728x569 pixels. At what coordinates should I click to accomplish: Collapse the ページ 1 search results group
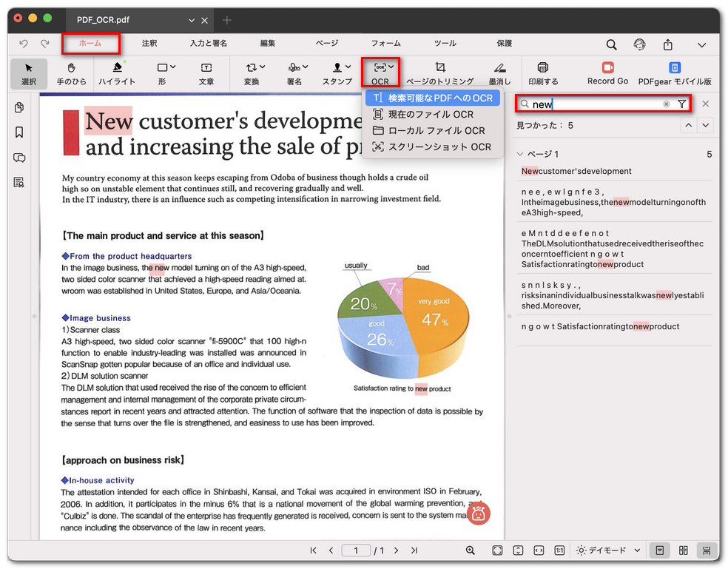[x=519, y=155]
